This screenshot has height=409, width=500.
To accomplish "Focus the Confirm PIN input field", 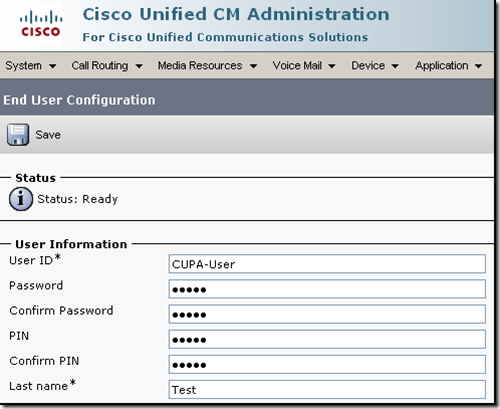I will tap(327, 364).
